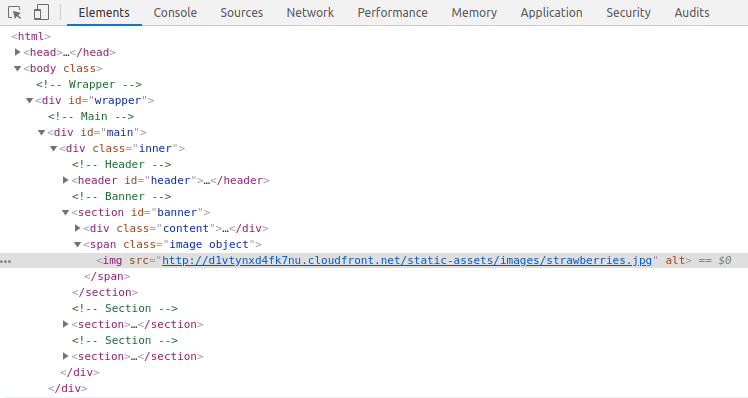Open the strawberries.jpg cloudfront image link

[407, 260]
